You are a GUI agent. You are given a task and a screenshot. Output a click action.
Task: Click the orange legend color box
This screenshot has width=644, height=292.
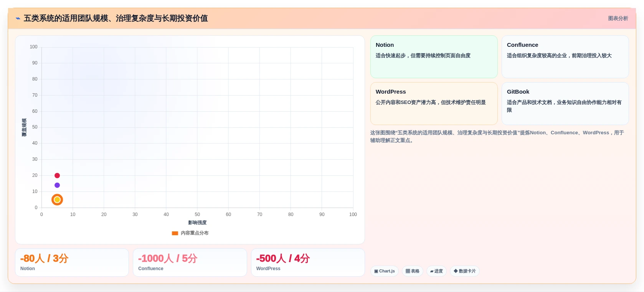tap(175, 233)
